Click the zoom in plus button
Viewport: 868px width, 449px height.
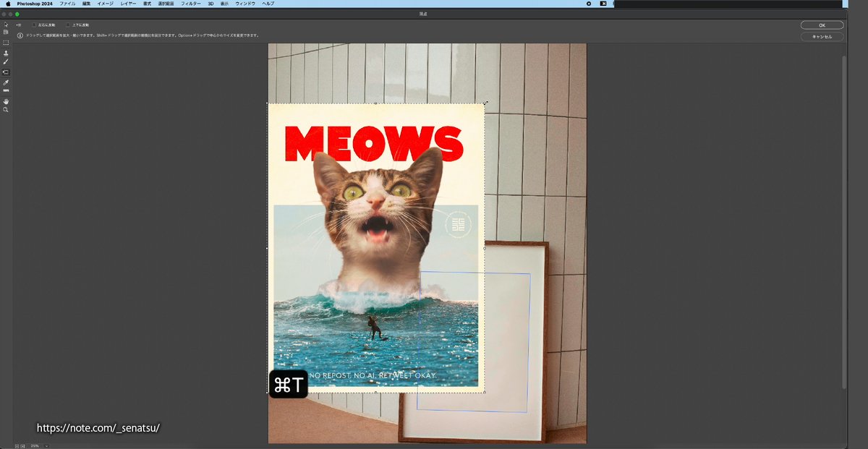[x=22, y=446]
